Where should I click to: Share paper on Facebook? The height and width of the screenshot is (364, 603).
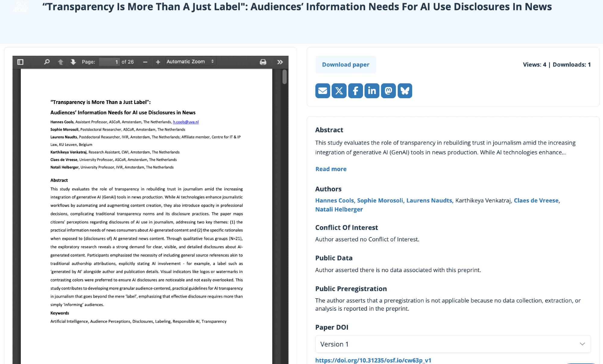pos(355,91)
